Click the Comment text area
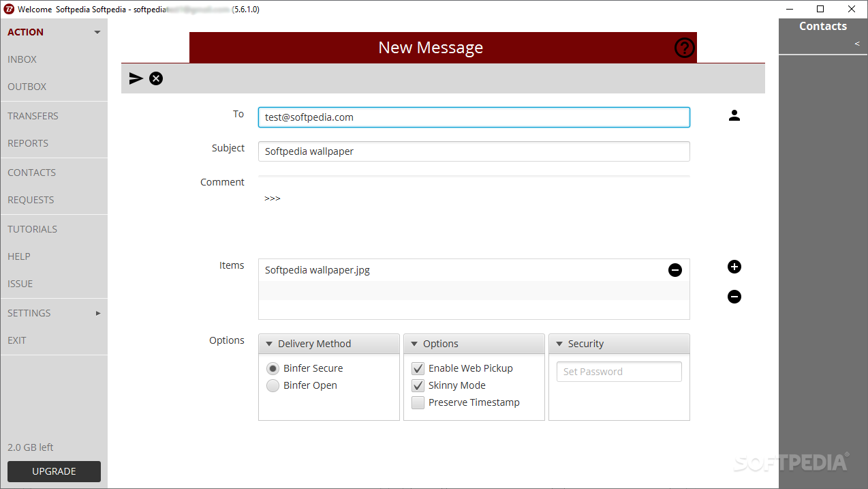Image resolution: width=868 pixels, height=489 pixels. [x=474, y=211]
